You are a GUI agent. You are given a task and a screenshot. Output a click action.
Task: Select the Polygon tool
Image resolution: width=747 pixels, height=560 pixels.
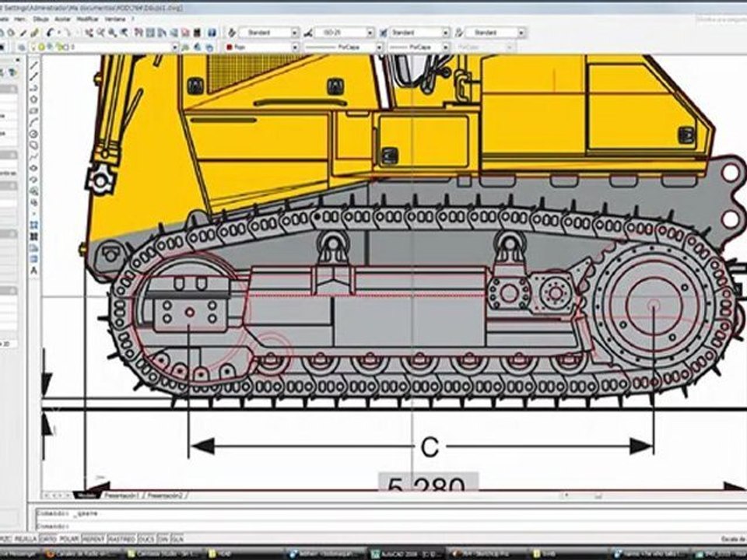click(x=33, y=100)
